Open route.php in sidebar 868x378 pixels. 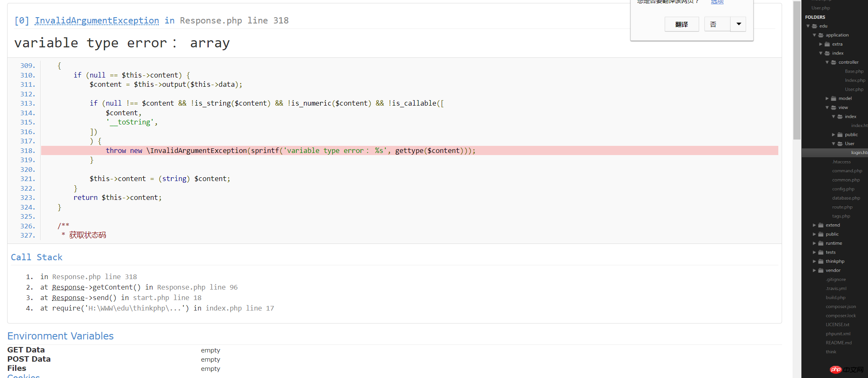[x=842, y=207]
